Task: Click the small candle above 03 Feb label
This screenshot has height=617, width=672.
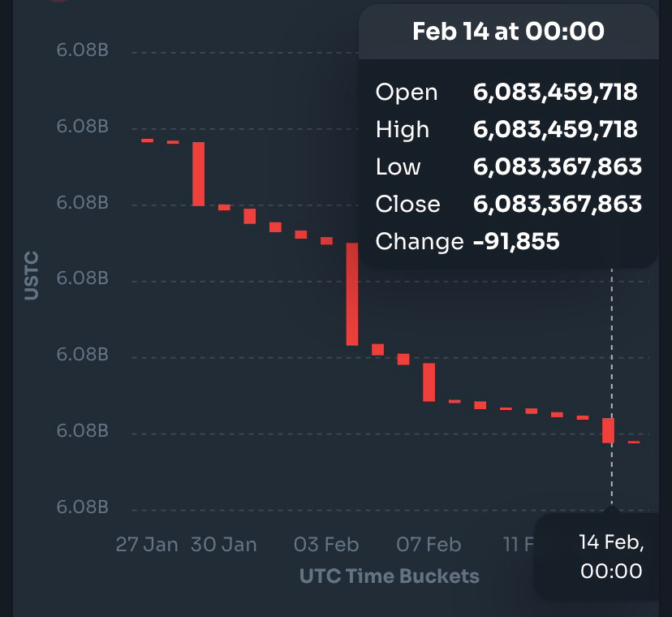Action: coord(326,240)
